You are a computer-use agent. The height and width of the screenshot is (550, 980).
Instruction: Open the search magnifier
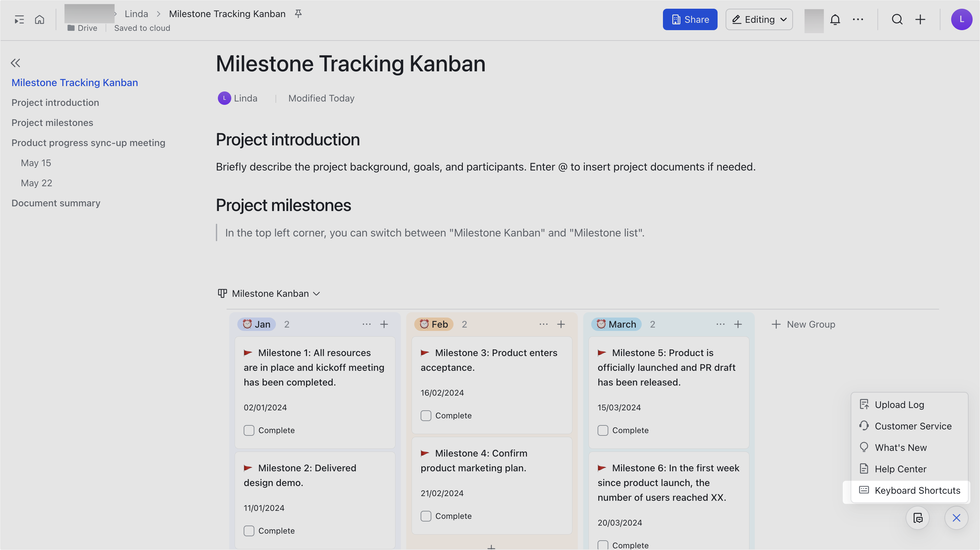coord(897,19)
